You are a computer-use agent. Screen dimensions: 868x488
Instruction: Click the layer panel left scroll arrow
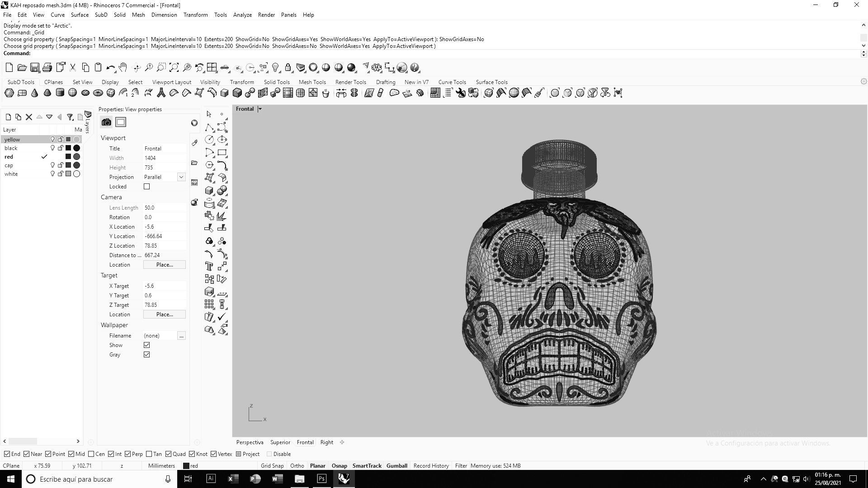5,441
